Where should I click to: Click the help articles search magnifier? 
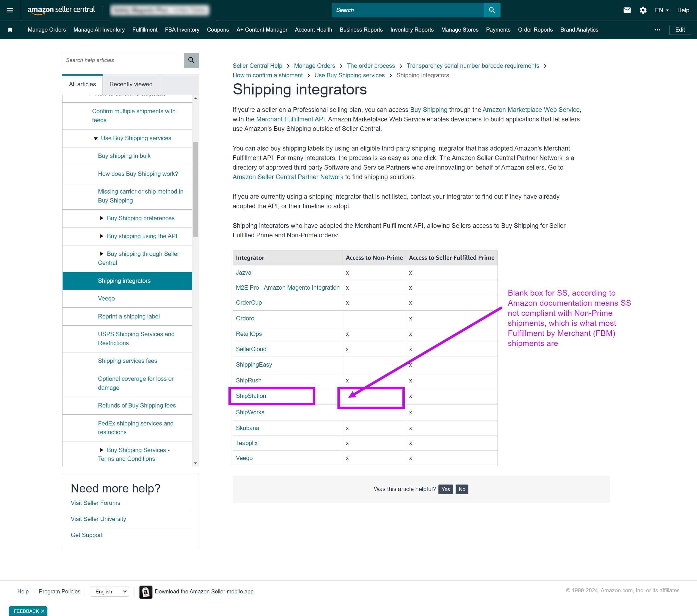click(x=191, y=60)
